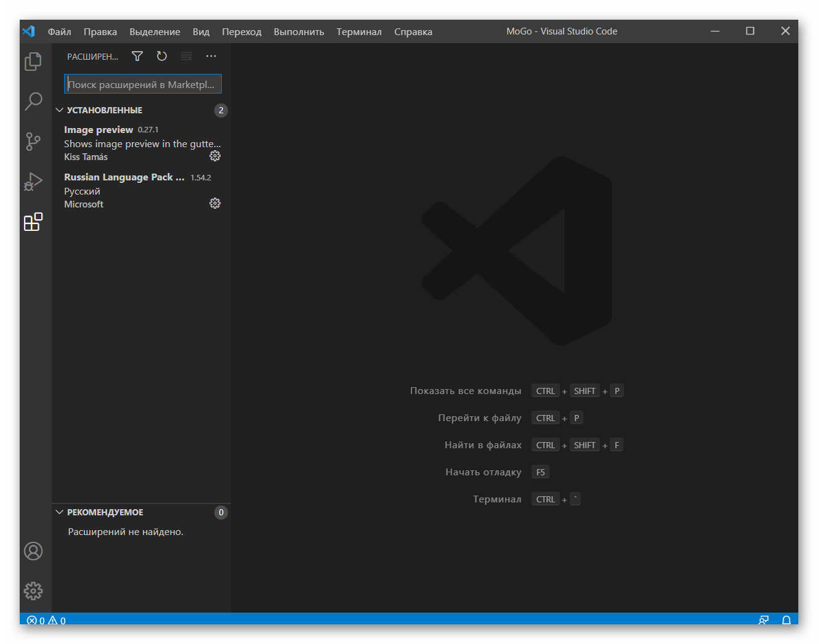Open the extensions panel more actions menu

[211, 56]
